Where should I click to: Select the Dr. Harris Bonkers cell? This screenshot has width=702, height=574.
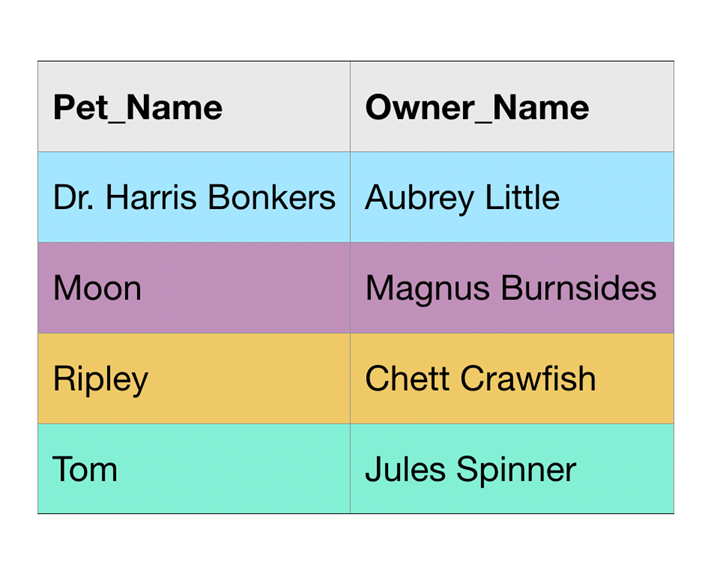pos(194,198)
